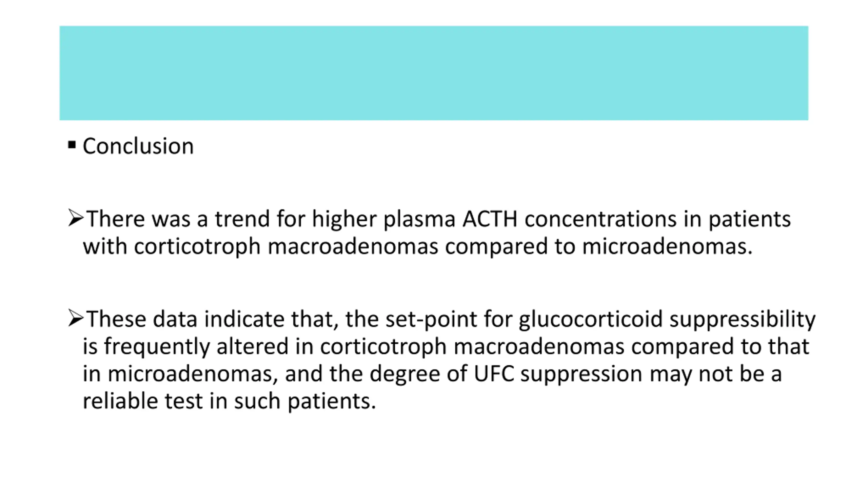The width and height of the screenshot is (868, 488).
Task: Click the arrow bullet before 'These data'
Action: (x=76, y=318)
